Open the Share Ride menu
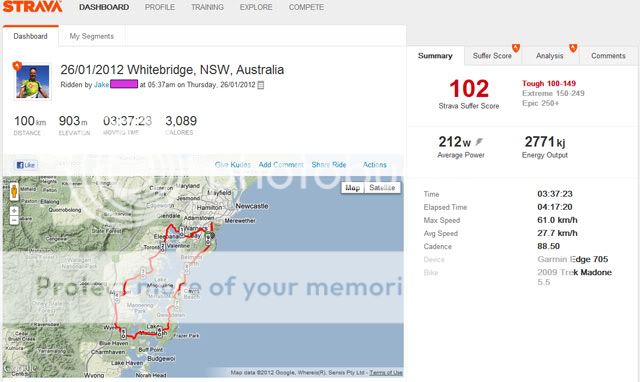This screenshot has width=640, height=382. point(329,165)
